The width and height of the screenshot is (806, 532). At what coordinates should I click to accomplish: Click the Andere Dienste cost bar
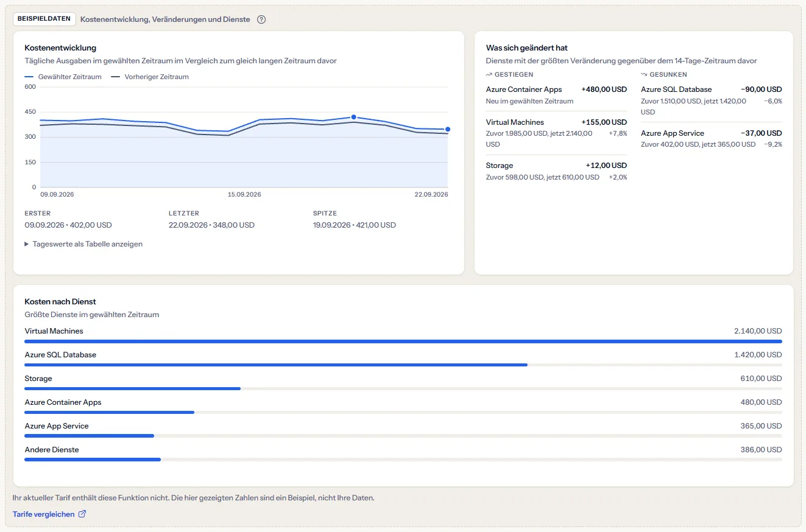pos(403,460)
